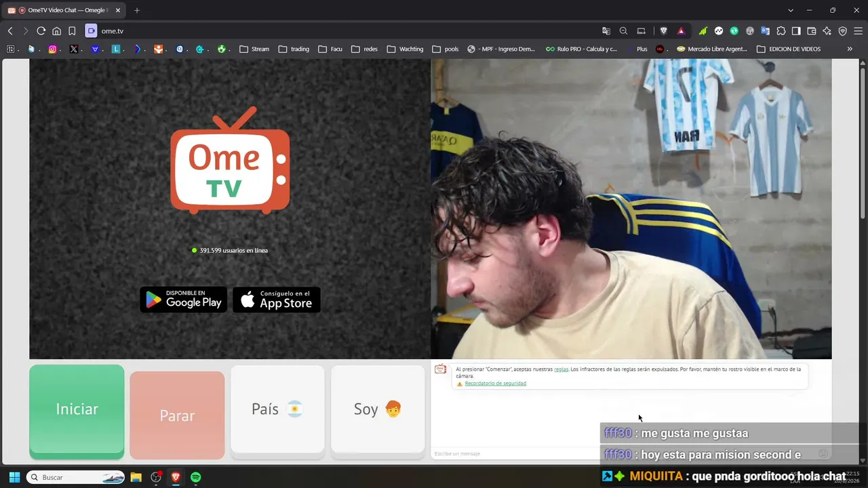Open the redes bookmarks folder

coord(364,49)
